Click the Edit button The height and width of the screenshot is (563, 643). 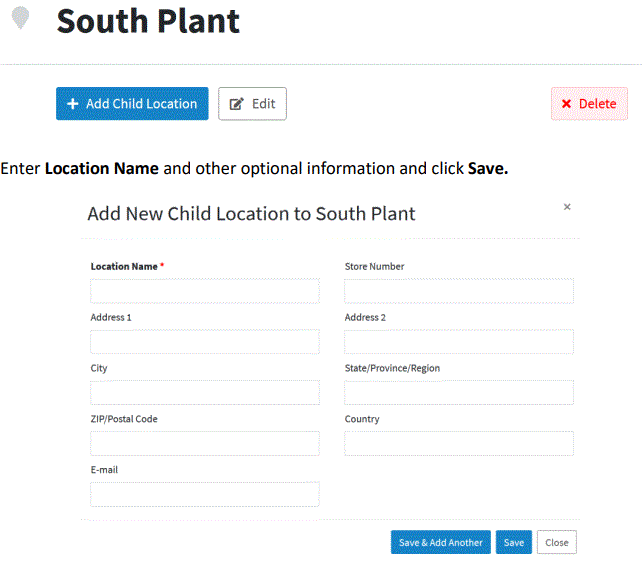coord(252,104)
